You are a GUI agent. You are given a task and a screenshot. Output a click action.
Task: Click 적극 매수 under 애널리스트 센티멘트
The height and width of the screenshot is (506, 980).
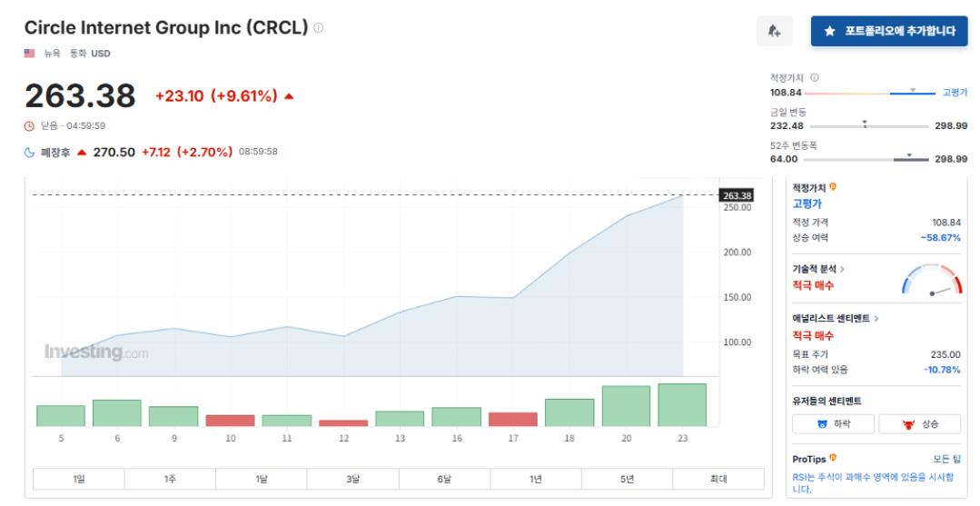coord(813,336)
